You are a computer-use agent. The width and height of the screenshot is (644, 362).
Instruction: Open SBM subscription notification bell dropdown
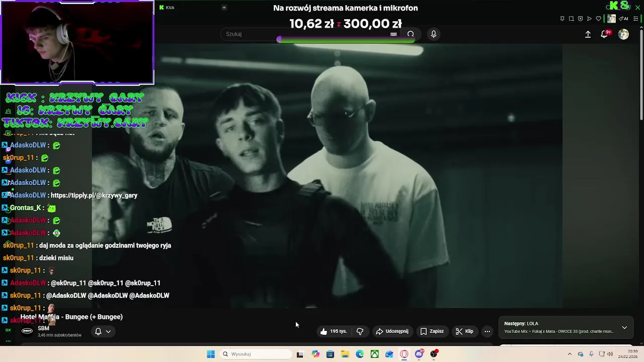pos(103,331)
